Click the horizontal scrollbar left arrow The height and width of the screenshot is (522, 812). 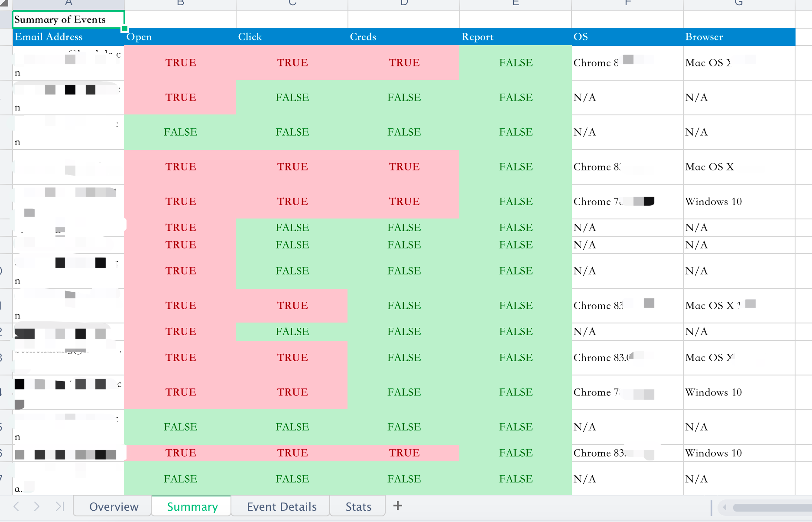point(724,507)
